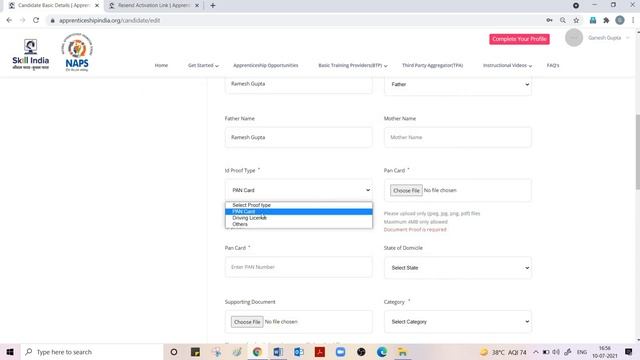Open Select State dropdown

point(458,268)
